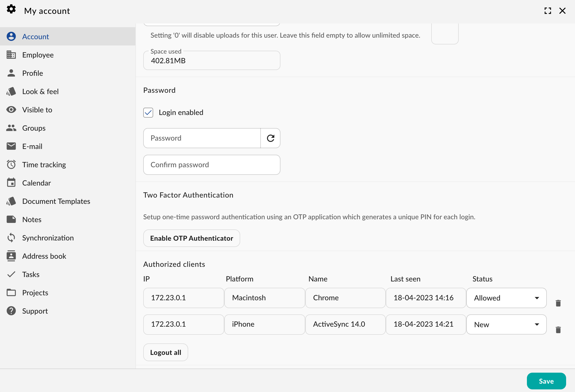The height and width of the screenshot is (392, 575).
Task: Click the Profile person icon
Action: [x=11, y=73]
